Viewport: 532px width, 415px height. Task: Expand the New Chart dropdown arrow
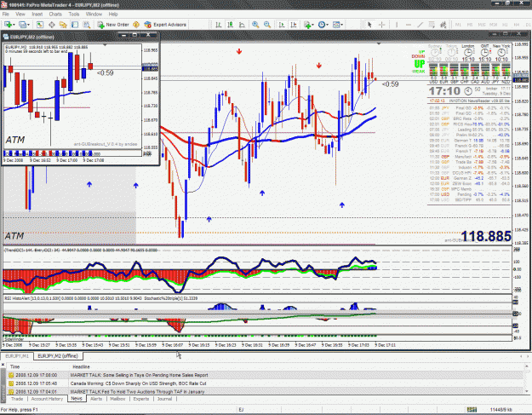click(x=14, y=25)
